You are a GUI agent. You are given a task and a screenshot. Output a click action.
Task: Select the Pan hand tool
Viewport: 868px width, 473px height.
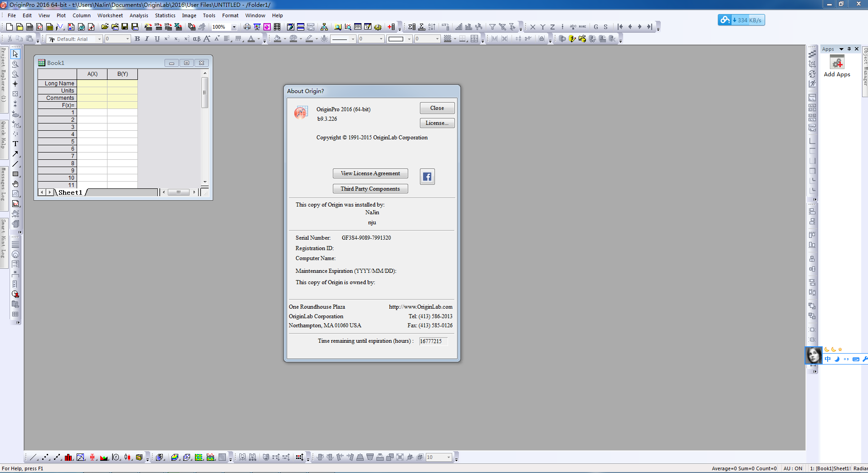[15, 184]
